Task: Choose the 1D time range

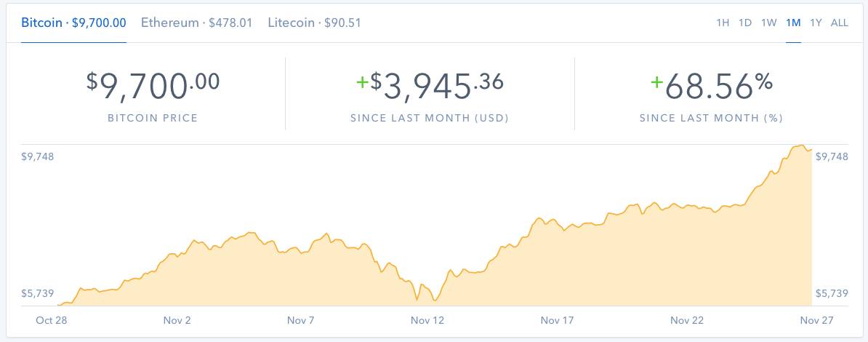Action: point(745,23)
